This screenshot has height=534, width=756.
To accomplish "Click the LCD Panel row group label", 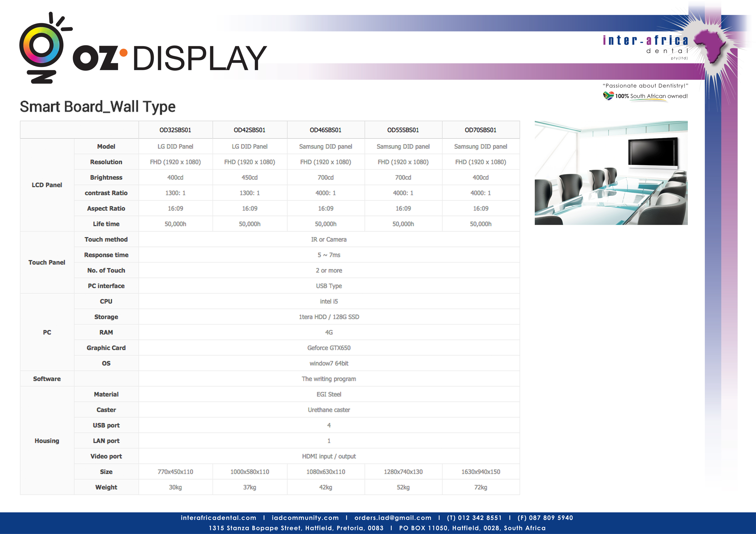I will pyautogui.click(x=47, y=185).
